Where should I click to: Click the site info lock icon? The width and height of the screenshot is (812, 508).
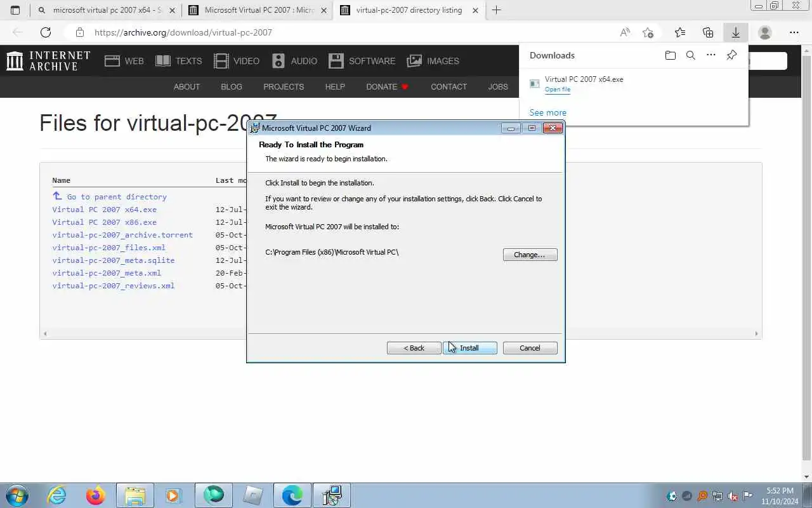(x=79, y=32)
